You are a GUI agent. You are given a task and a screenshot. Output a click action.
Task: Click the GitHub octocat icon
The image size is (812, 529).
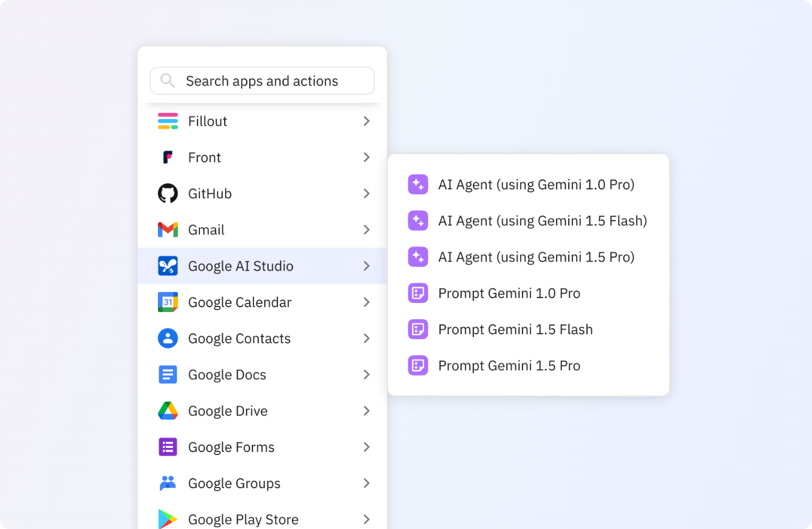pos(168,194)
